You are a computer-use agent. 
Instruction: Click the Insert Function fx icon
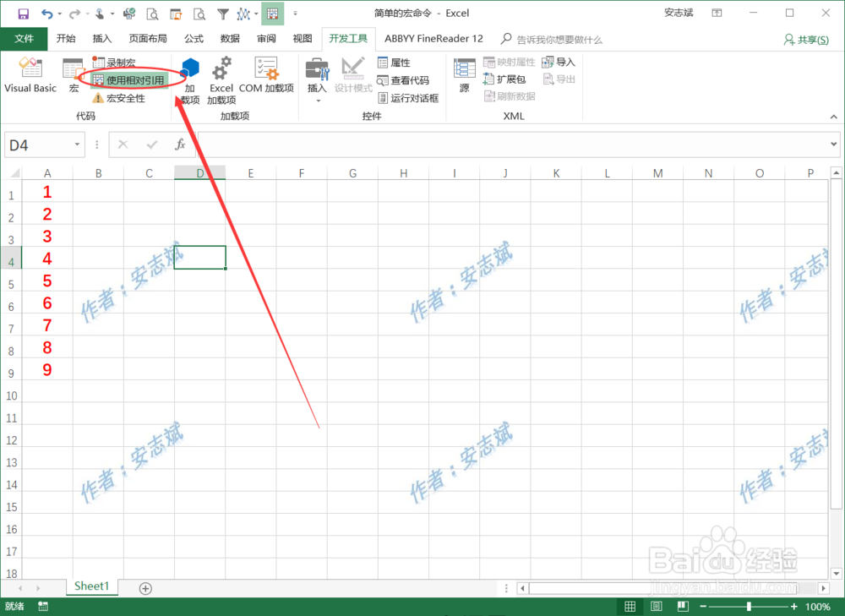pos(180,144)
